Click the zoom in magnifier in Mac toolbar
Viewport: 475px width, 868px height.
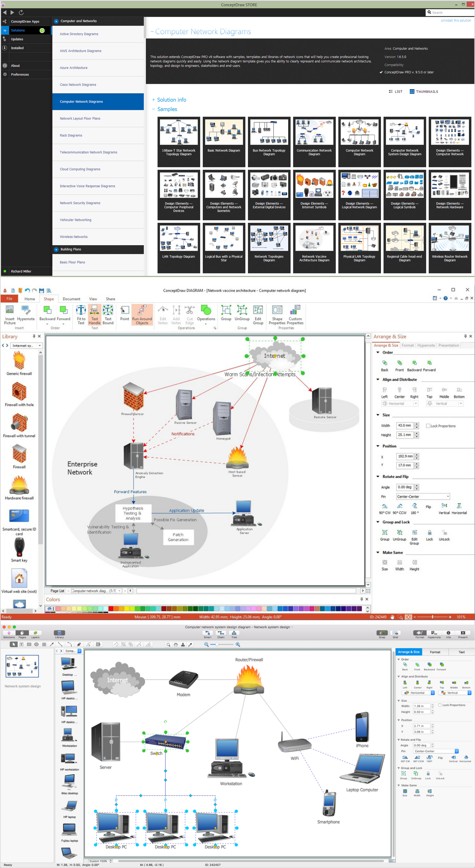tap(238, 645)
